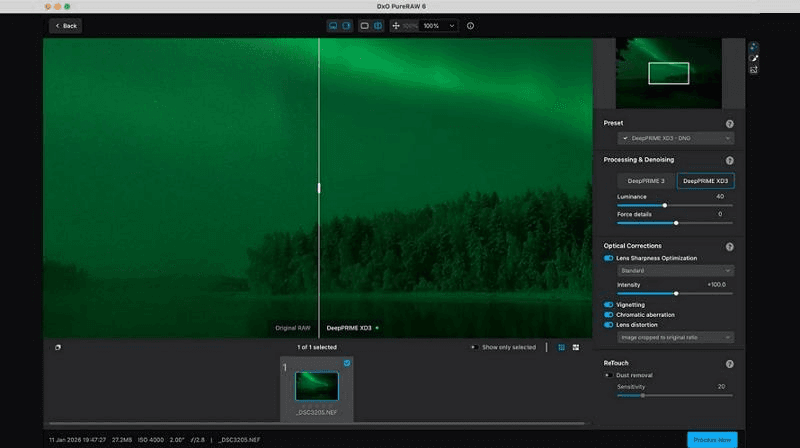800x448 pixels.
Task: Open help for Optical Corrections
Action: click(x=730, y=247)
